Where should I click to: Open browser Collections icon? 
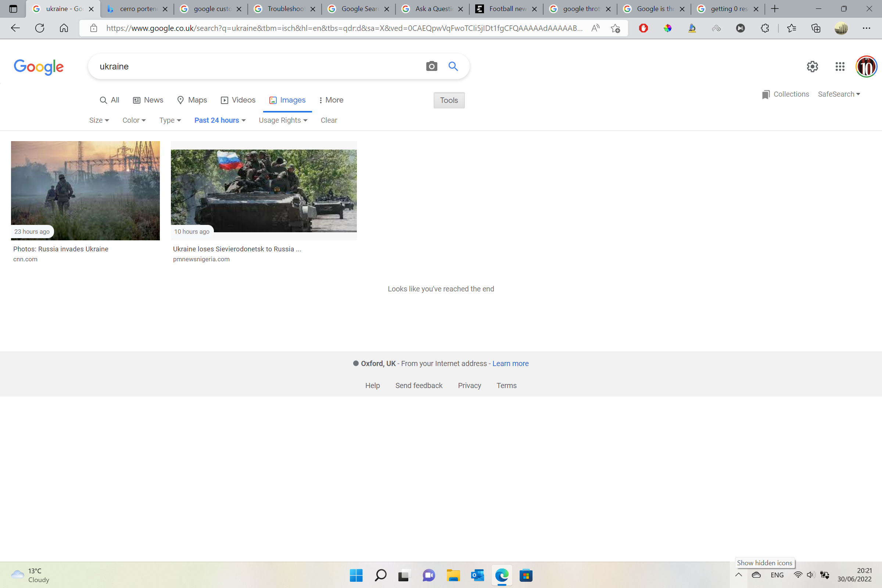point(816,28)
